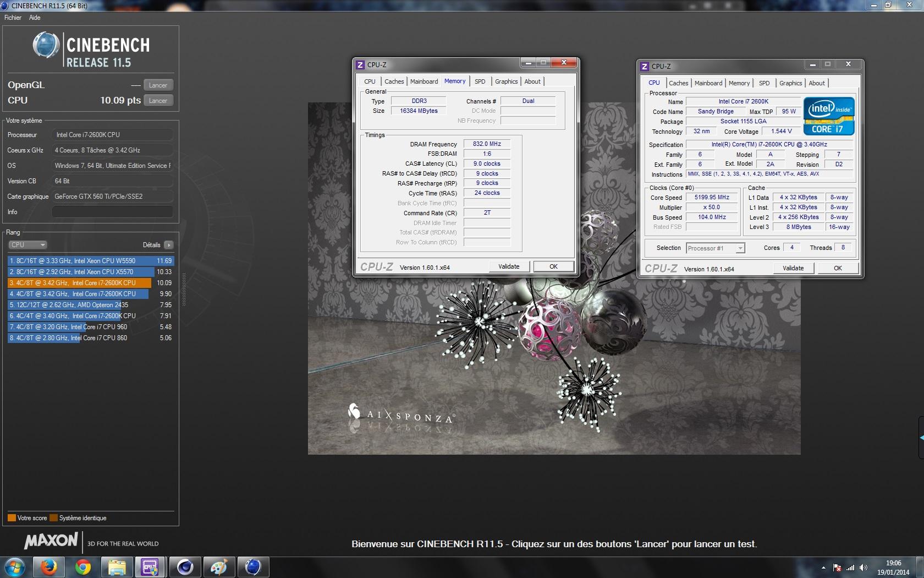Open Mainboard tab in Memory CPU-Z window
924x578 pixels.
point(424,81)
